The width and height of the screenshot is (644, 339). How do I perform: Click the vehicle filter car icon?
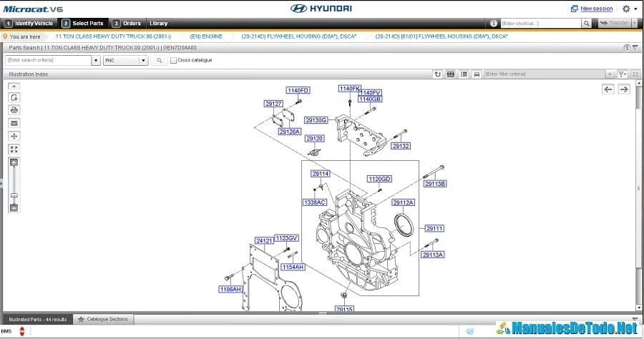pyautogui.click(x=477, y=74)
